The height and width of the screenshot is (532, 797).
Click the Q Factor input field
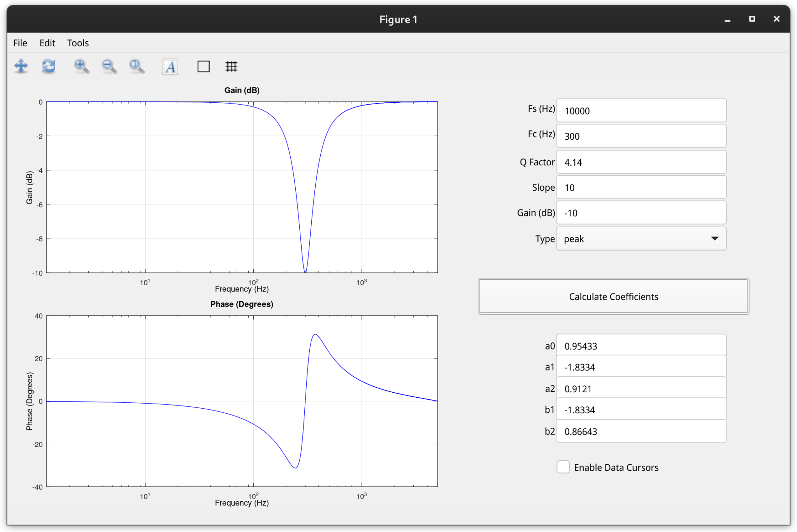641,162
